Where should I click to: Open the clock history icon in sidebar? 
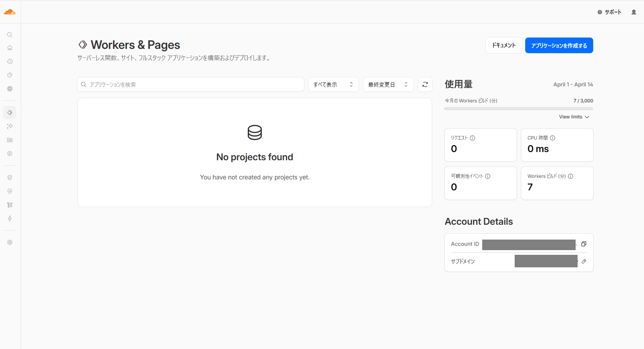tap(10, 61)
